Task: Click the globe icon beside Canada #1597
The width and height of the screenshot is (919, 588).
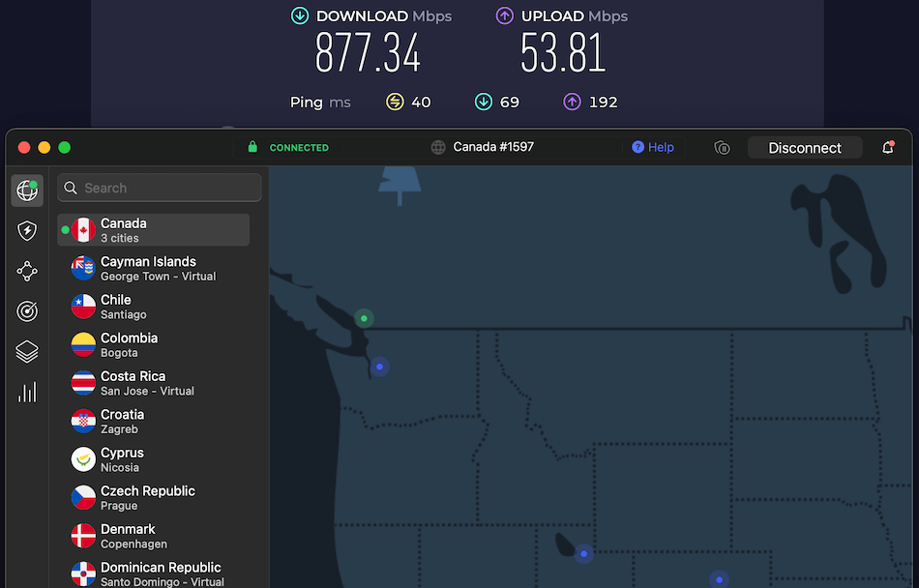Action: (438, 148)
